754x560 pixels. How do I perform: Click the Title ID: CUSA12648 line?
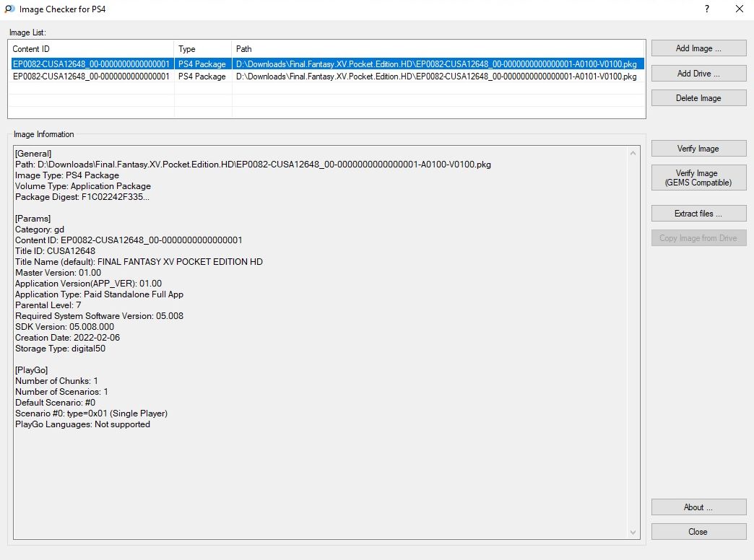point(56,251)
